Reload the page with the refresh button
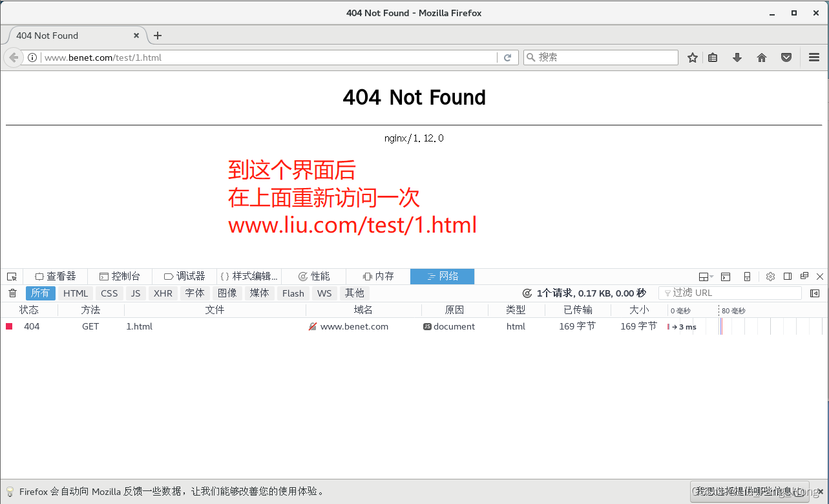The width and height of the screenshot is (829, 504). (508, 57)
